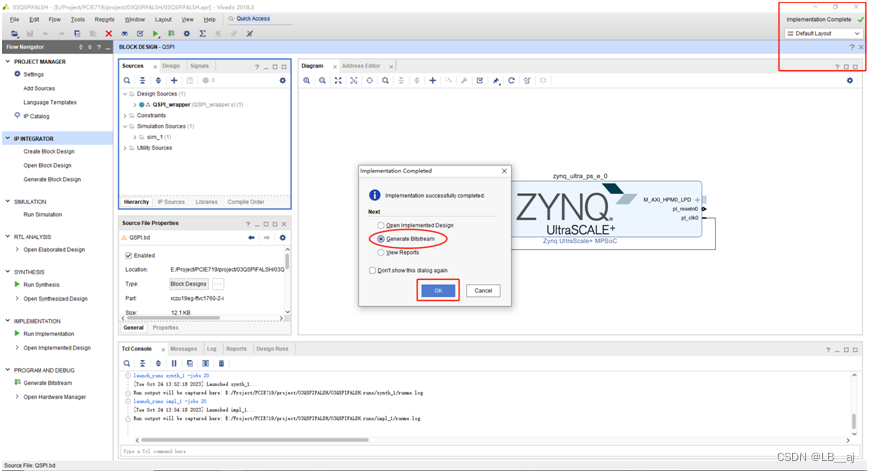The width and height of the screenshot is (869, 473).
Task: Click the Generate Bitstream icon in Flow Navigator
Action: [17, 383]
